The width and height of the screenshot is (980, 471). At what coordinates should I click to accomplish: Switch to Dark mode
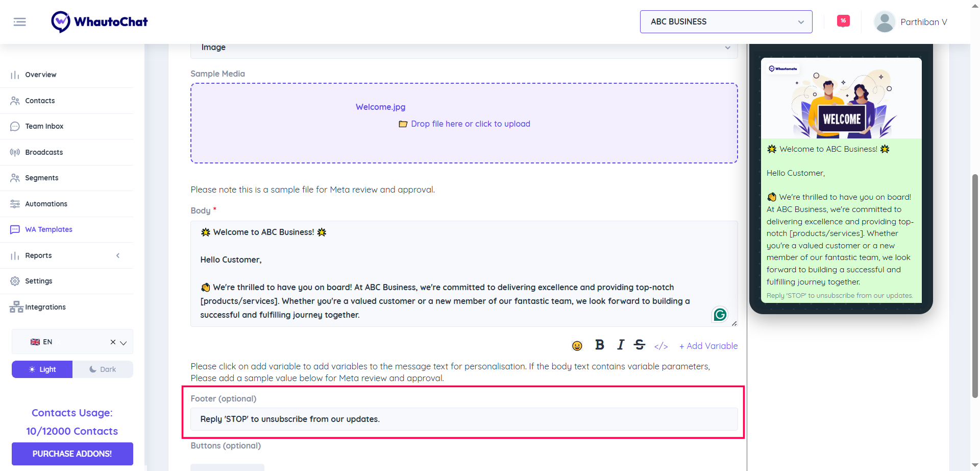pos(102,369)
